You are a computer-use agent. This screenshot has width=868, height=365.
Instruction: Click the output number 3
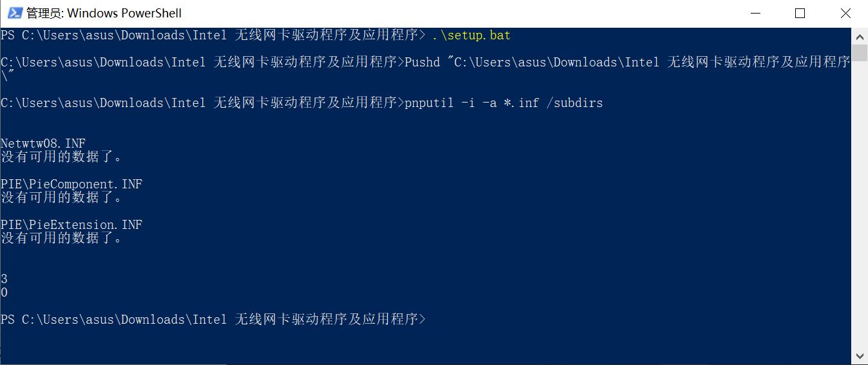(x=5, y=279)
